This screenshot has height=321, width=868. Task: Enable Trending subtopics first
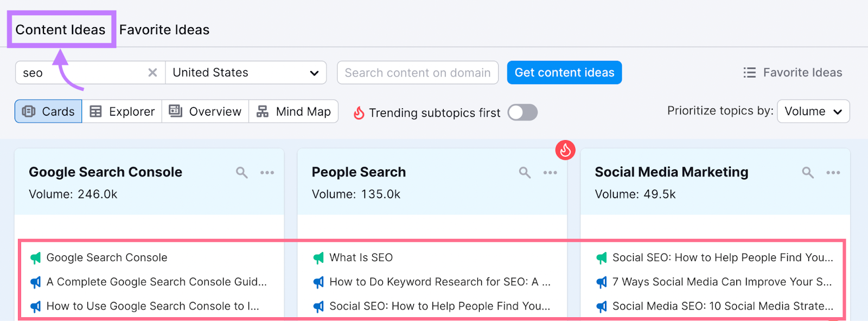[x=522, y=112]
